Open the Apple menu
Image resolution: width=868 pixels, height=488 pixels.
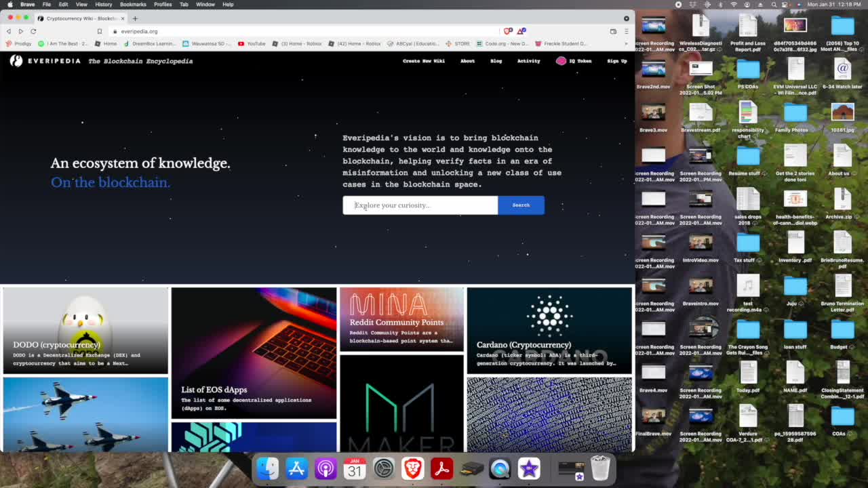(9, 4)
